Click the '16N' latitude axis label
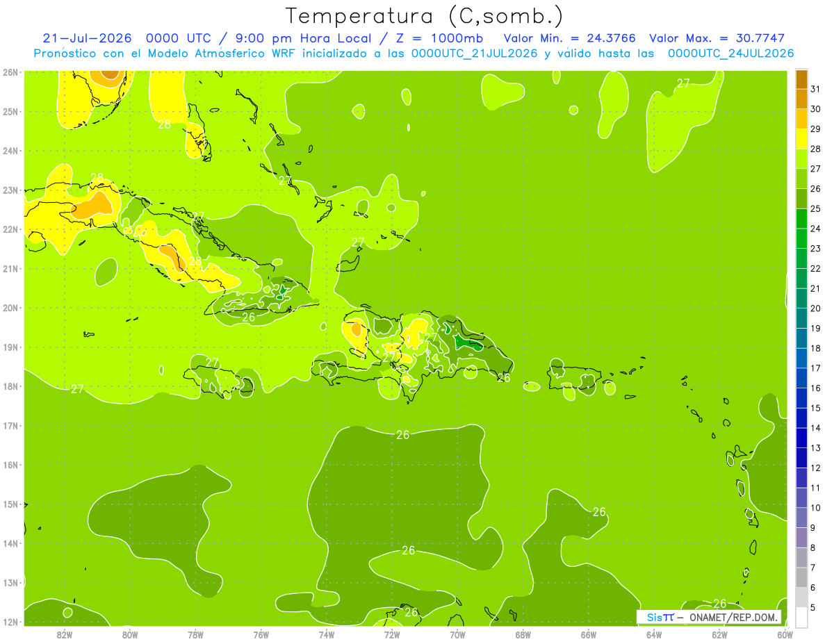This screenshot has width=834, height=644. point(10,465)
